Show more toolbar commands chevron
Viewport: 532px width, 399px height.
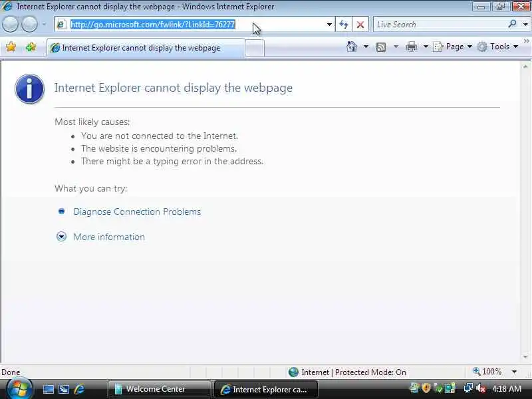(x=526, y=41)
